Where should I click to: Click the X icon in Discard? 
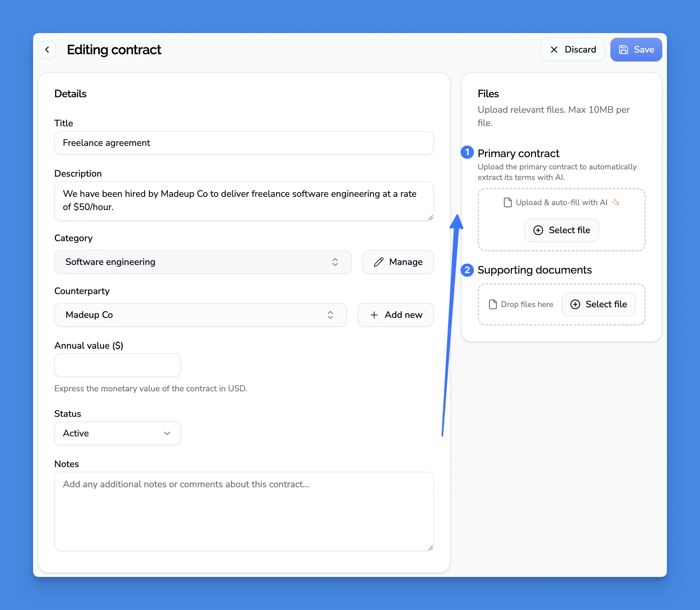tap(554, 50)
